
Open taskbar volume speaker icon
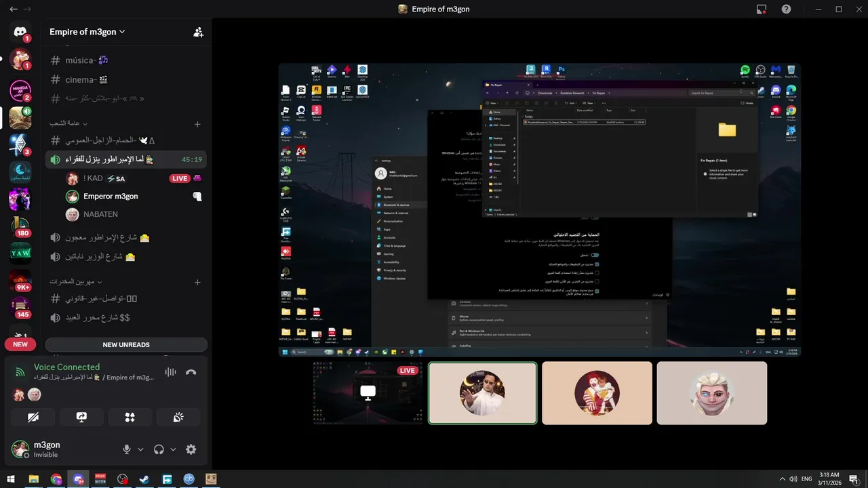[793, 479]
